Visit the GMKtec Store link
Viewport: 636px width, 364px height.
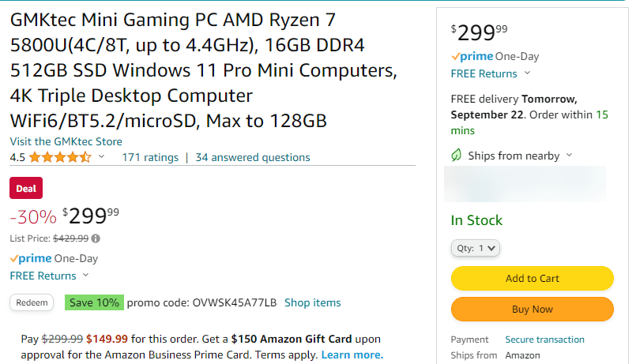pyautogui.click(x=66, y=141)
